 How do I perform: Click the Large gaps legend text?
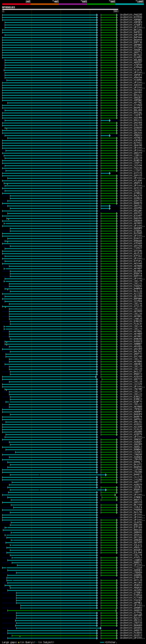pyautogui.click(x=28, y=642)
